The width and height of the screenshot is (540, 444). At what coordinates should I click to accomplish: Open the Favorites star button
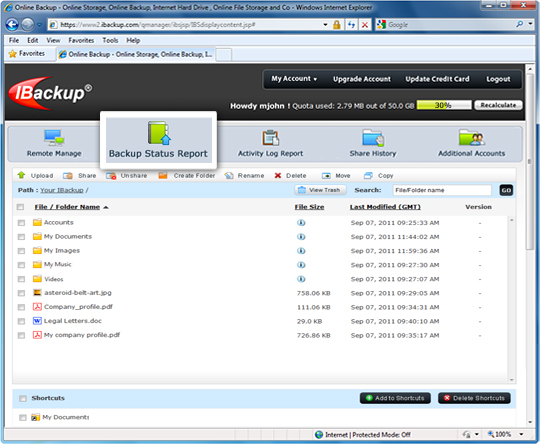coord(27,54)
